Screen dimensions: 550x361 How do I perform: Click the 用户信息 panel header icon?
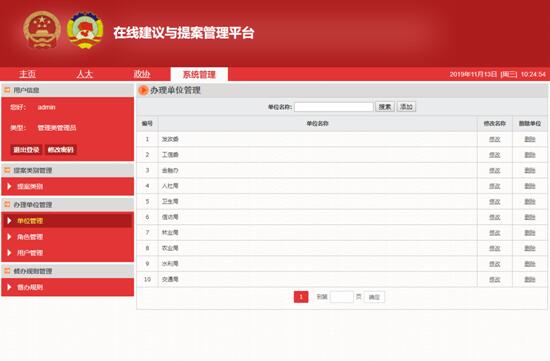pos(7,90)
